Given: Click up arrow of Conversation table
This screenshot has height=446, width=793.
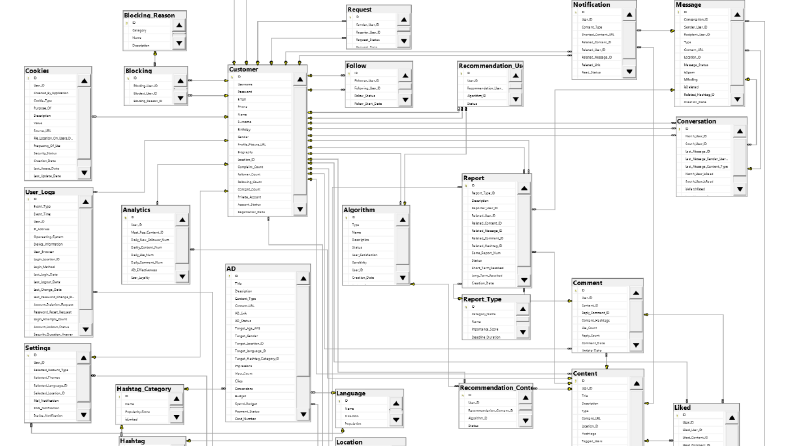Looking at the screenshot, I should 740,131.
